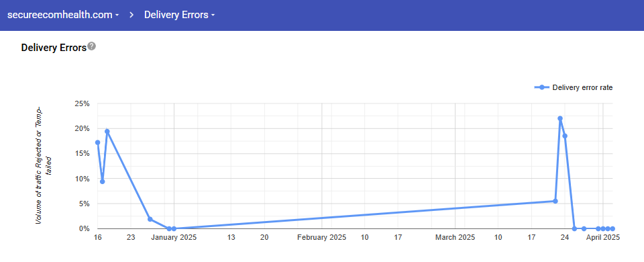Click the '5%' y-axis label
The height and width of the screenshot is (262, 644).
point(84,204)
